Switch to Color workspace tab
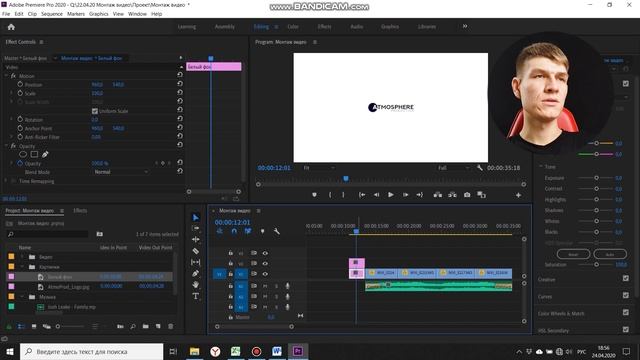Screen dimensions: 640x360 pyautogui.click(x=293, y=27)
